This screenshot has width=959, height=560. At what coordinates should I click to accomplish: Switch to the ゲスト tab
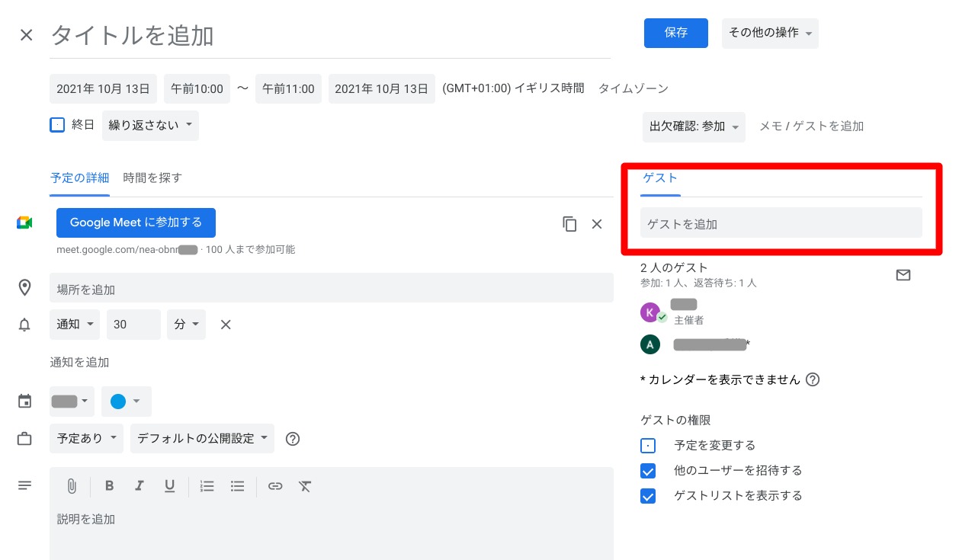pyautogui.click(x=659, y=177)
